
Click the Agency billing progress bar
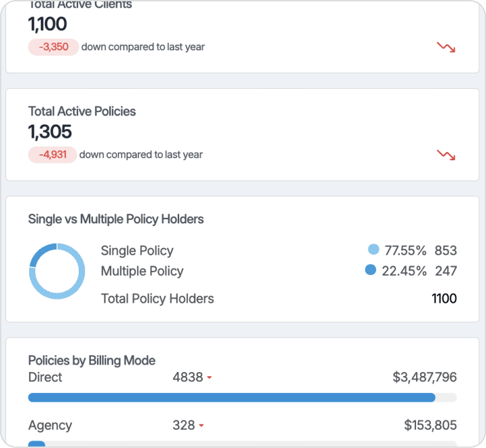[x=242, y=444]
